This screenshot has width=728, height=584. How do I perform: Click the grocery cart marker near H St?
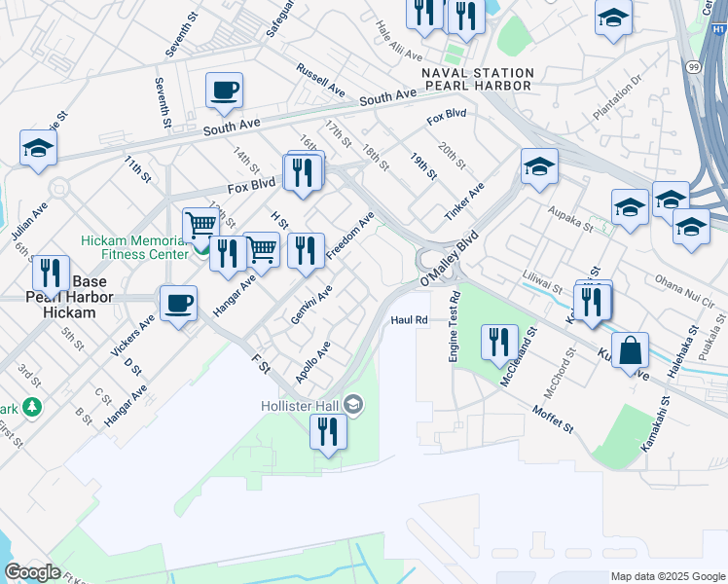tap(263, 252)
